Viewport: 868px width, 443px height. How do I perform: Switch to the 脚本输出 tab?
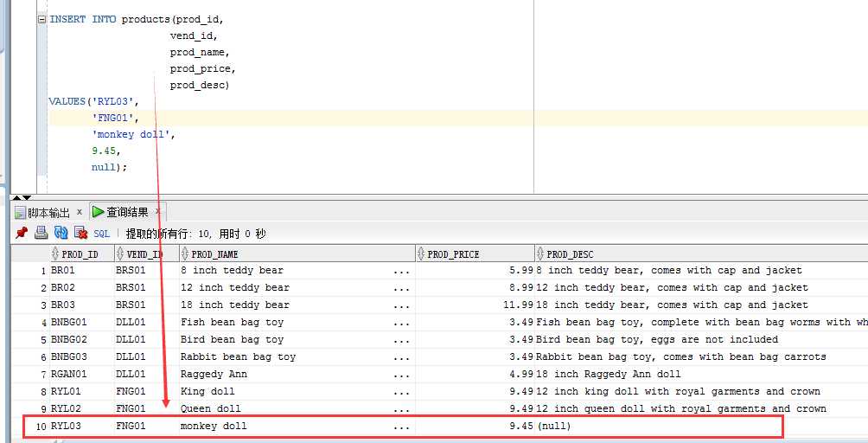coord(48,213)
